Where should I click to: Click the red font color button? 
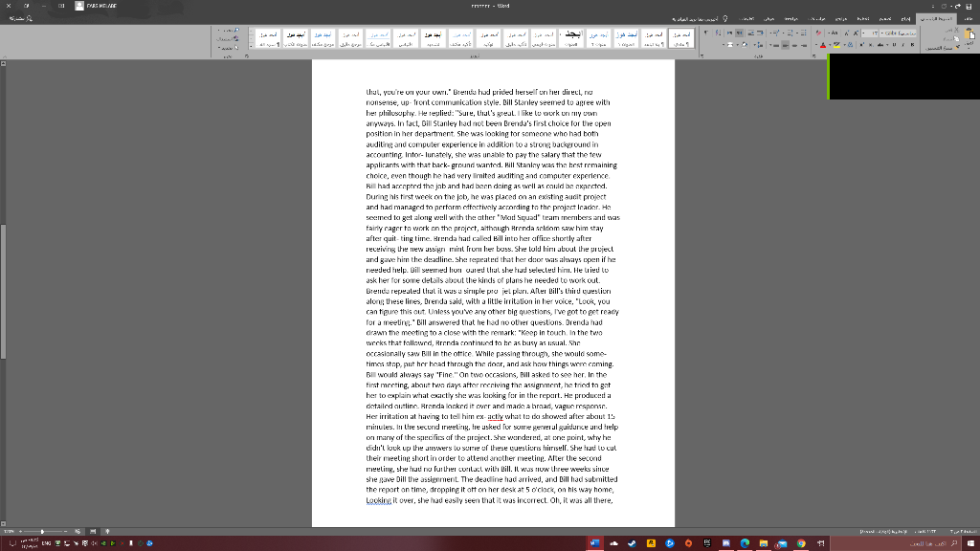click(x=823, y=45)
